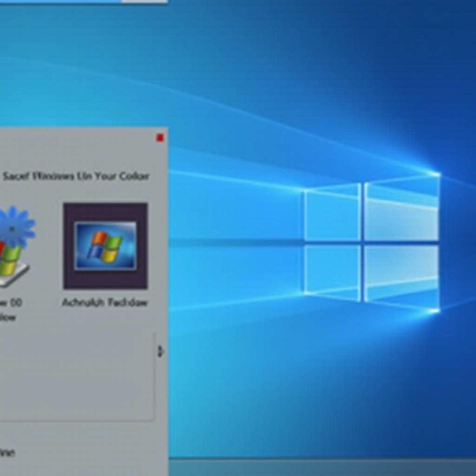This screenshot has height=476, width=476.
Task: Close the grey dialog using the red button
Action: pyautogui.click(x=160, y=138)
